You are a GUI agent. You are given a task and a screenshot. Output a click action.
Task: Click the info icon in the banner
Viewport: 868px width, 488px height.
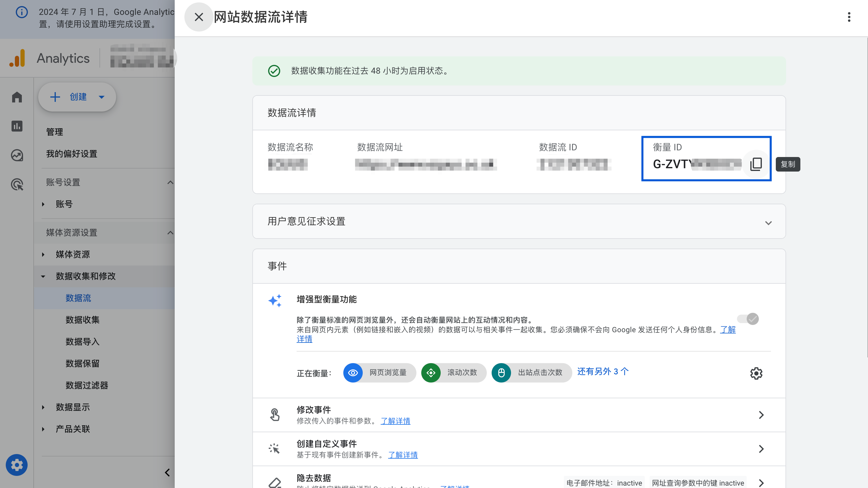click(x=22, y=12)
